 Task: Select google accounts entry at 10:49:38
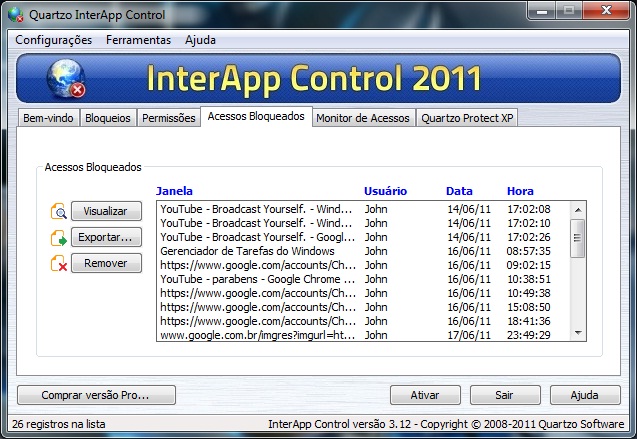click(x=363, y=293)
